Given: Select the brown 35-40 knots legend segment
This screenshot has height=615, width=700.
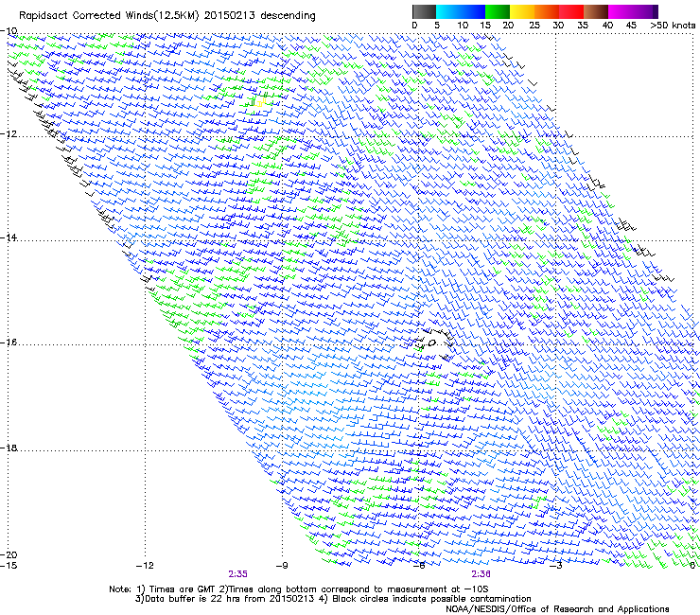Looking at the screenshot, I should [596, 11].
